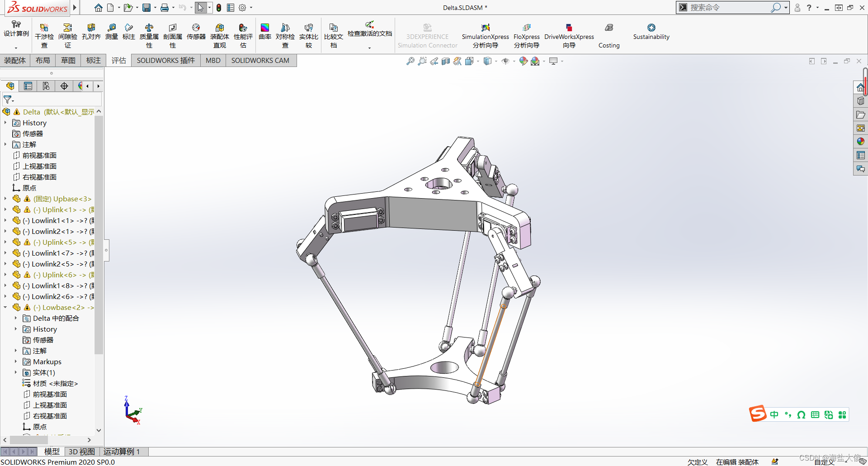The image size is (868, 466).
Task: Open Apply Scene in view toolbar
Action: click(x=535, y=61)
